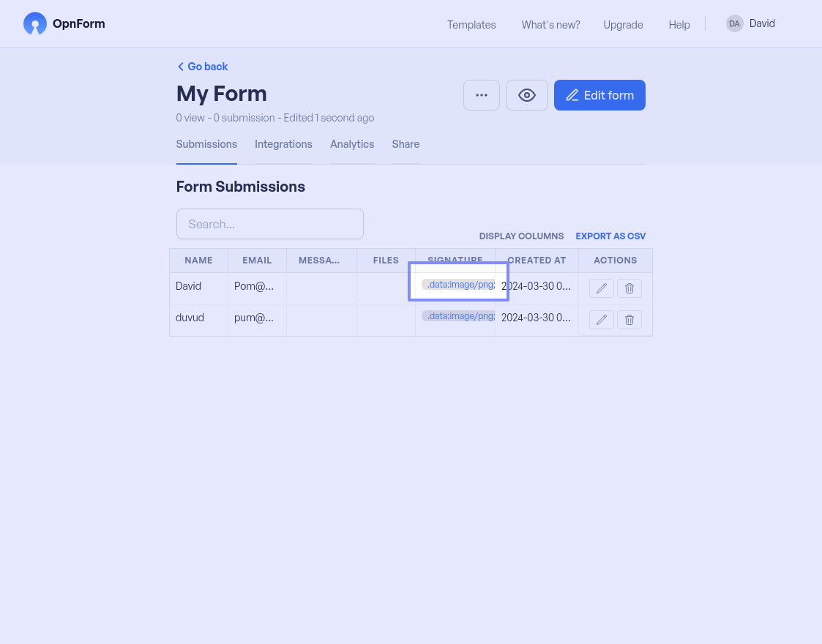Open the Share tab

406,144
